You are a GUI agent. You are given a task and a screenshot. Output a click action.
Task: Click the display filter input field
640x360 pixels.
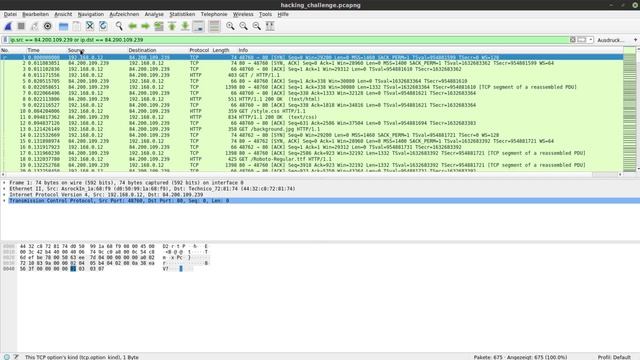coord(288,40)
